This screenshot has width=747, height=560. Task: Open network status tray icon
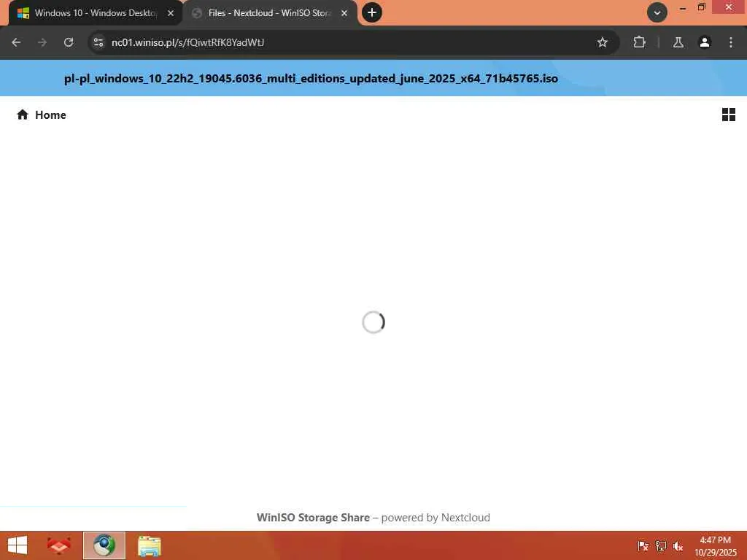(x=661, y=546)
